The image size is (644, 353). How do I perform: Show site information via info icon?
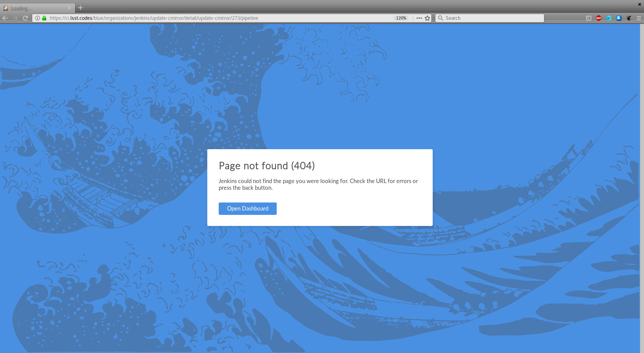point(38,18)
